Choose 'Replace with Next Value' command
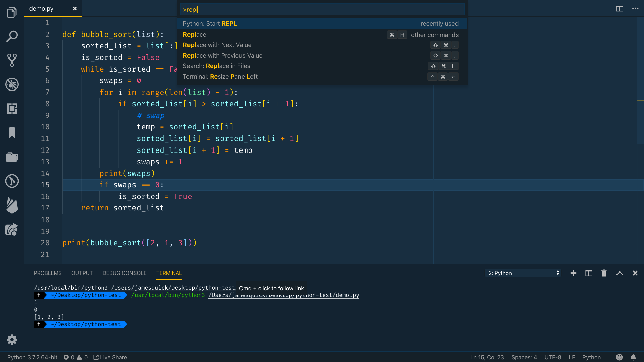Screen dimensions: 644x362 coord(322,45)
